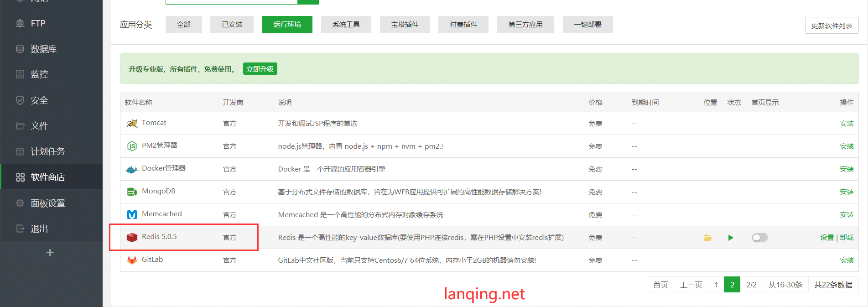This screenshot has height=307, width=868.
Task: Open 数据库 in the sidebar
Action: (x=51, y=49)
